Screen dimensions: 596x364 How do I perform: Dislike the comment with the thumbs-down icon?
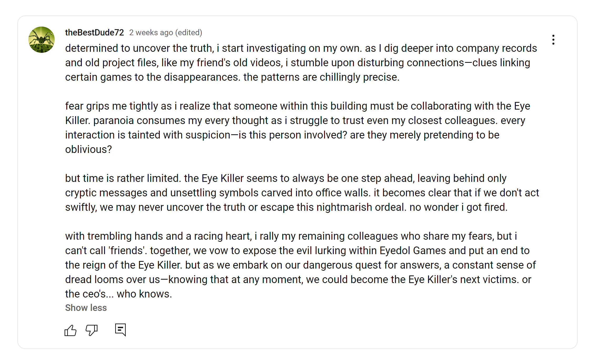pyautogui.click(x=92, y=330)
